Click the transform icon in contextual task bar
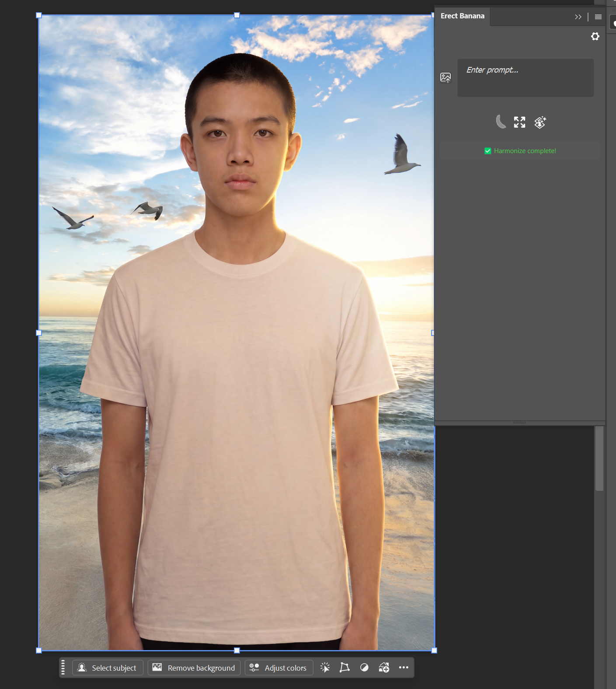The height and width of the screenshot is (689, 616). pyautogui.click(x=345, y=668)
